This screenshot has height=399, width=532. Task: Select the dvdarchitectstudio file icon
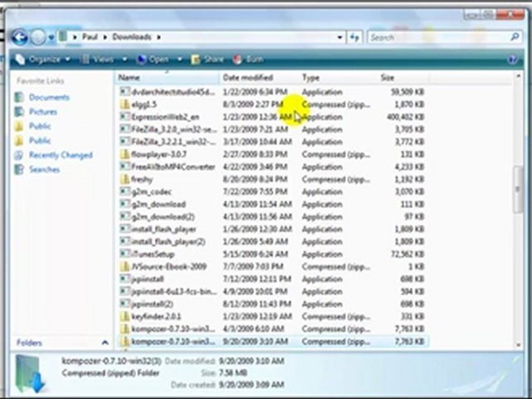coord(125,91)
